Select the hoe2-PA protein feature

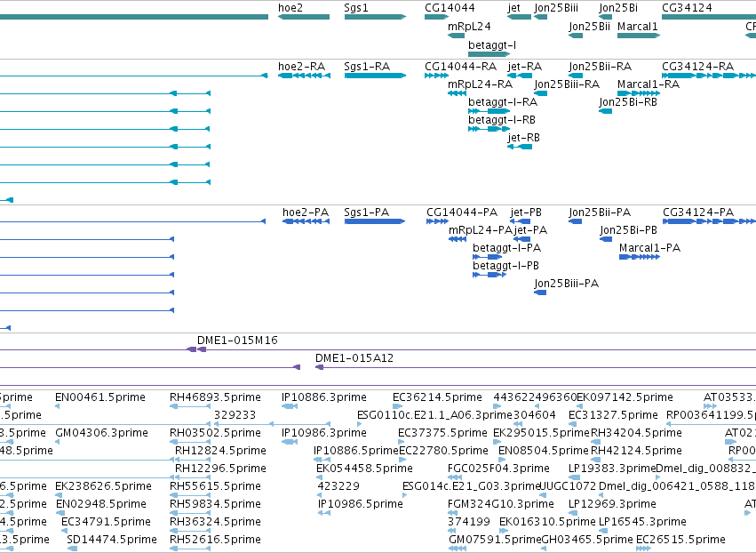pos(306,221)
